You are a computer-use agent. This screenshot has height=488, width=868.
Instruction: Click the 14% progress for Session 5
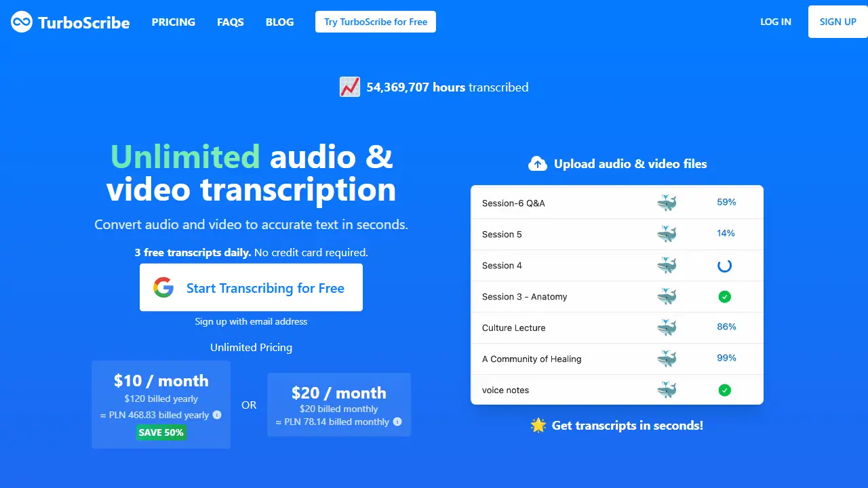[x=726, y=233]
